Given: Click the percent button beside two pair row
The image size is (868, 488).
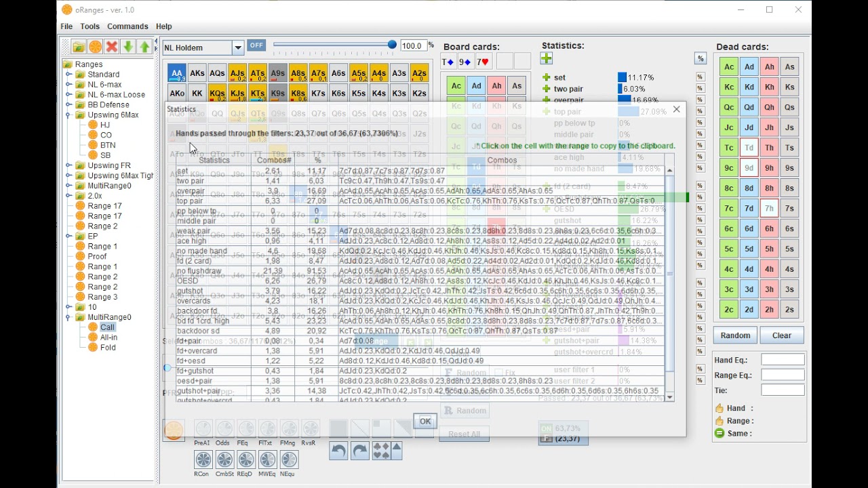Looking at the screenshot, I should (x=700, y=89).
